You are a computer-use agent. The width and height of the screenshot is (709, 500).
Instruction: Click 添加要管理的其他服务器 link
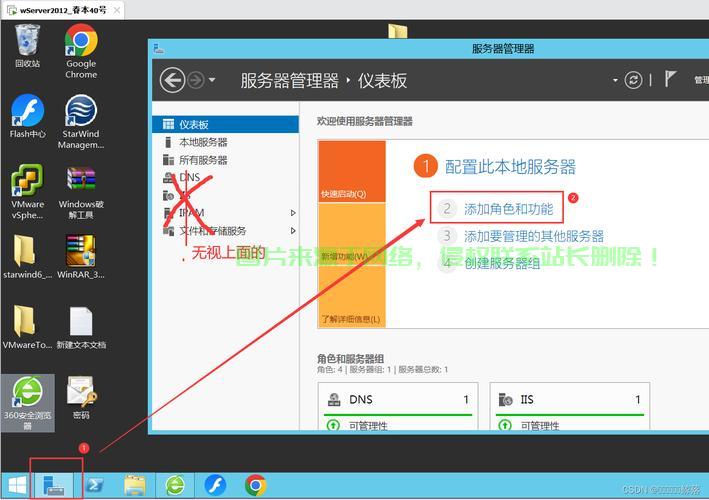click(x=533, y=236)
